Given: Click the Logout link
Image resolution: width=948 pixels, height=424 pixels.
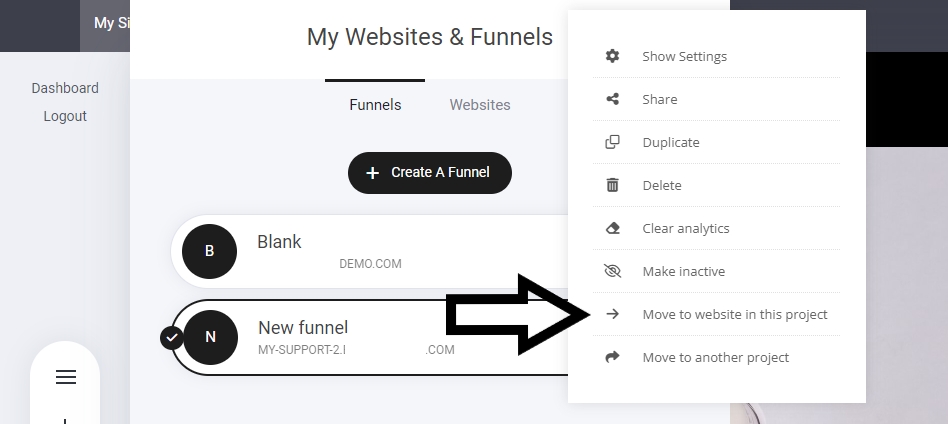Looking at the screenshot, I should [65, 116].
